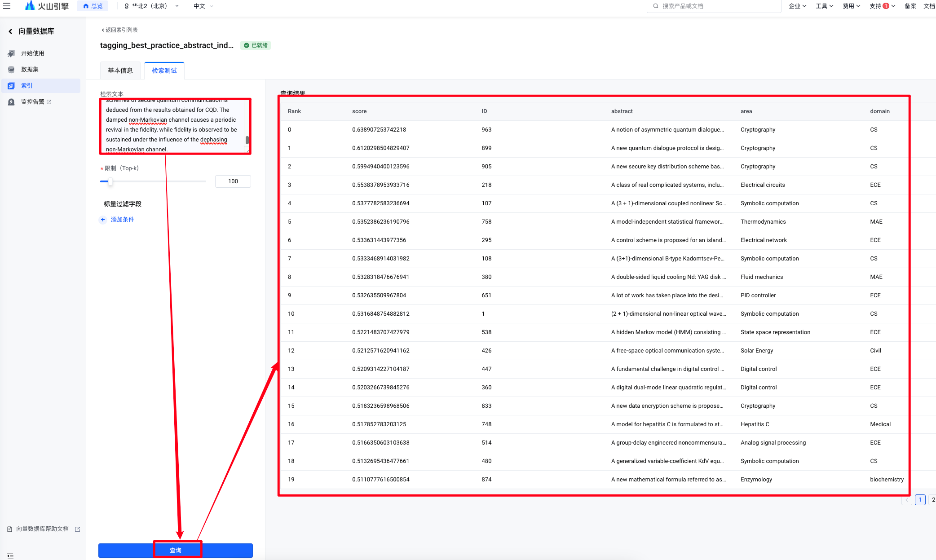Click 返回索引列表 back link

(119, 30)
